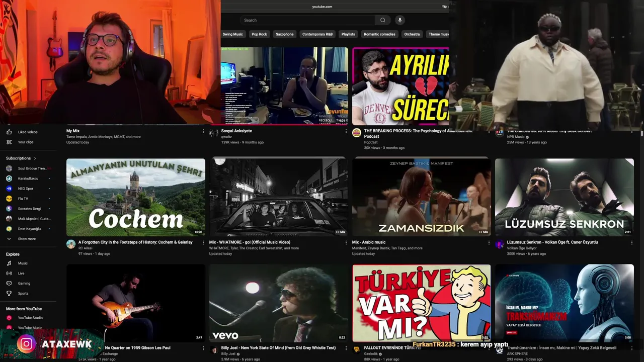Open the YouTube Studio link
The height and width of the screenshot is (362, 644).
point(30,318)
